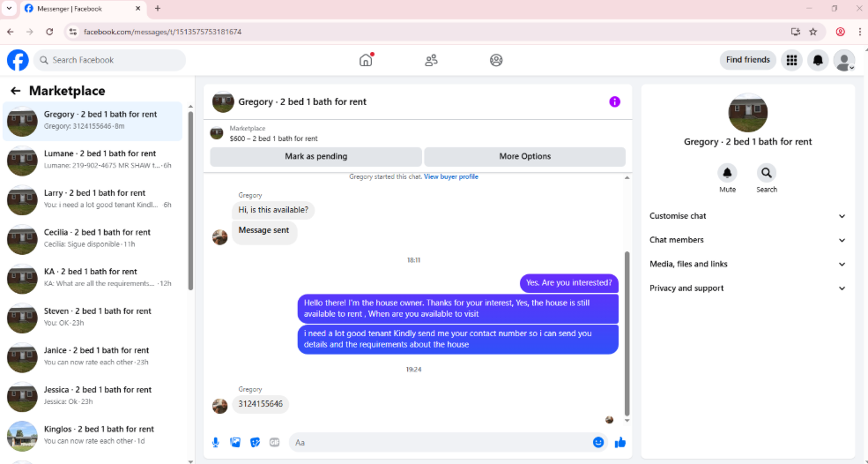Click the 'Yes. Are you interested?' message

point(569,283)
